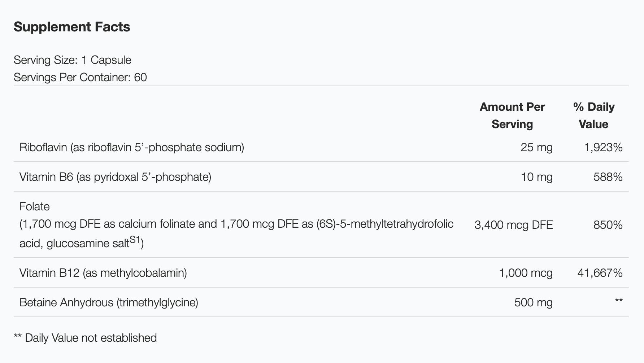644x363 pixels.
Task: Click the 1,923% daily value for Riboflavin
Action: (603, 147)
